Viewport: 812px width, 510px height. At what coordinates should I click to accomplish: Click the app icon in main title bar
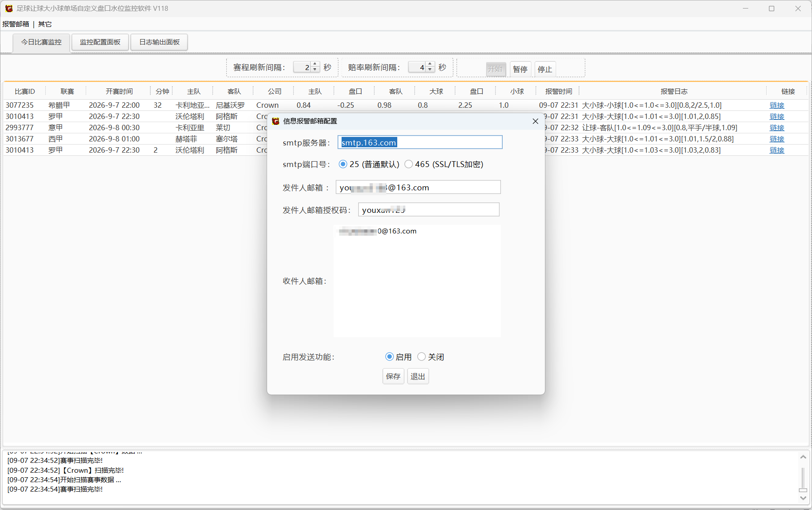coord(9,9)
